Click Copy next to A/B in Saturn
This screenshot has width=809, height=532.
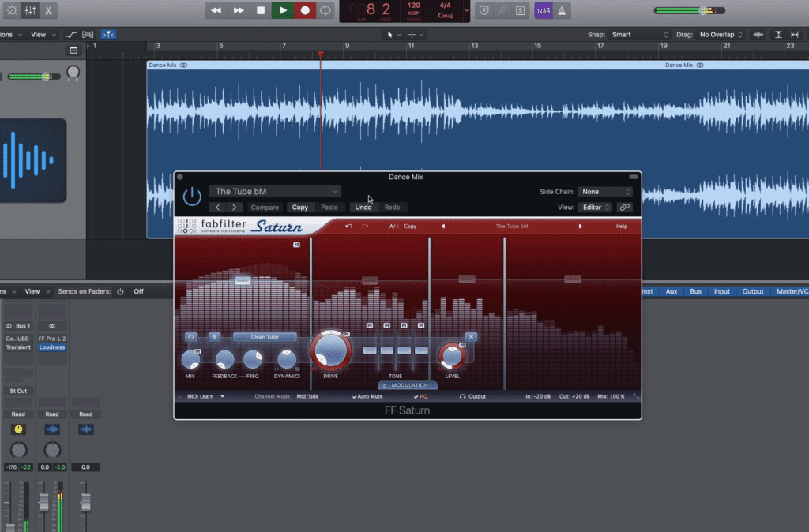point(410,226)
